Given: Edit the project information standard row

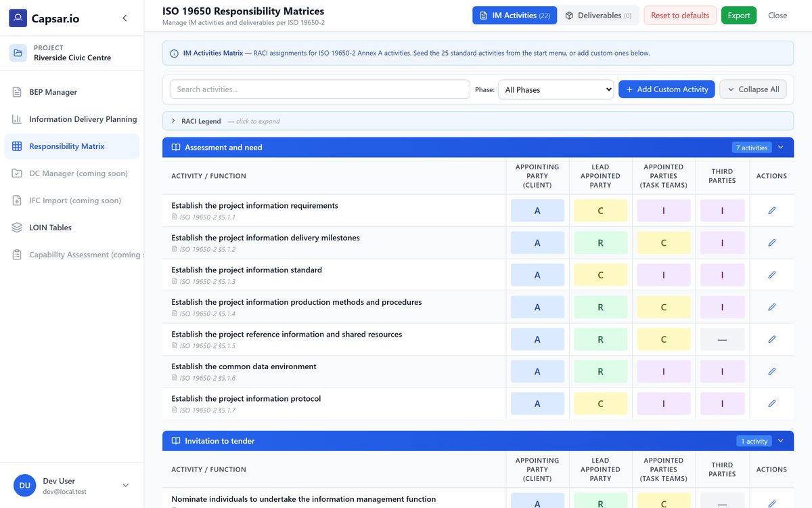Looking at the screenshot, I should click(x=772, y=275).
